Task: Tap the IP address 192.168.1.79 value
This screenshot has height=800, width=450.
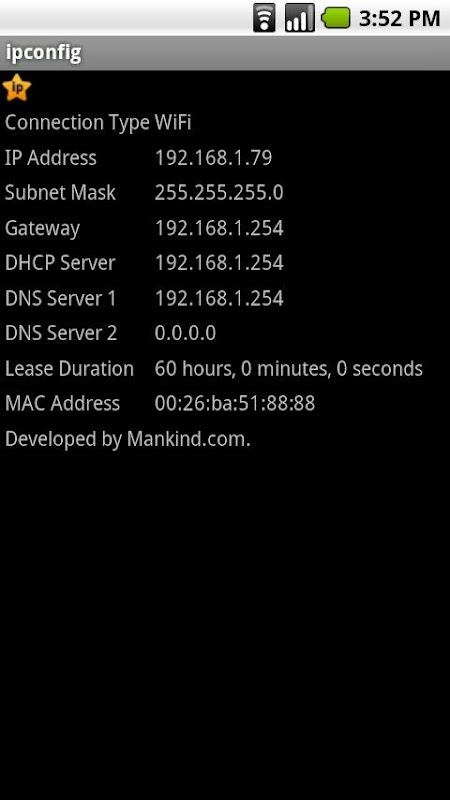Action: [x=213, y=158]
